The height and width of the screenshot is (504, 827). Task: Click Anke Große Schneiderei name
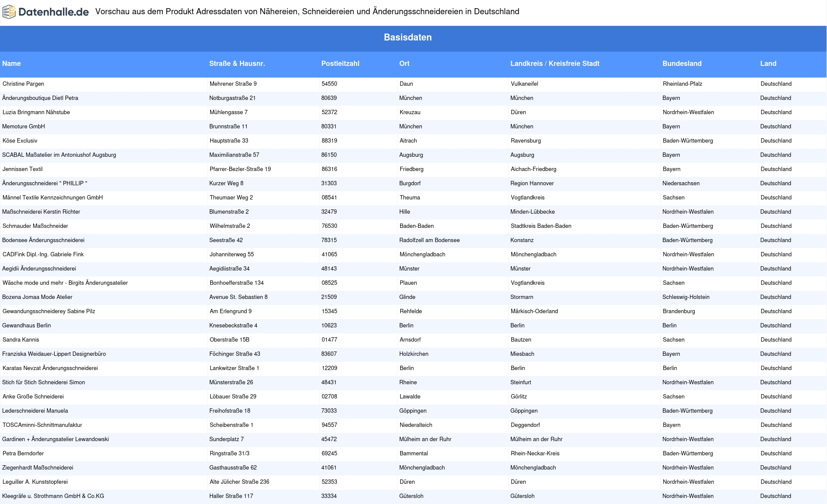(33, 397)
